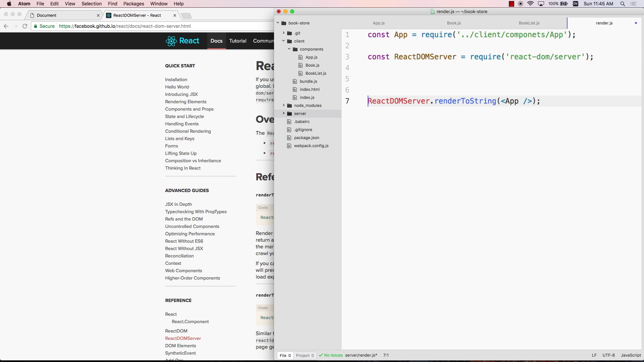Screen dimensions: 644x362
Task: Click the node_modules folder icon
Action: pos(289,106)
